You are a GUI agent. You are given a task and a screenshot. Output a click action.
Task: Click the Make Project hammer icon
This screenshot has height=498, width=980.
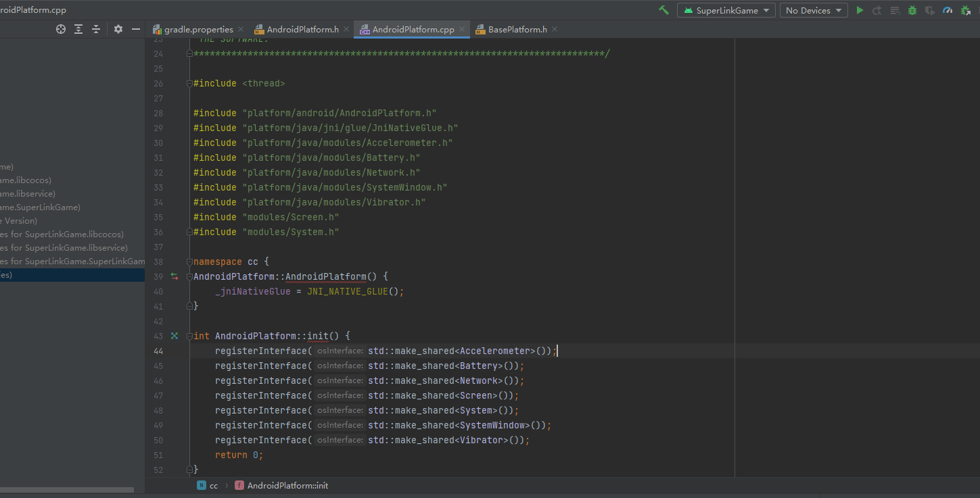click(664, 10)
